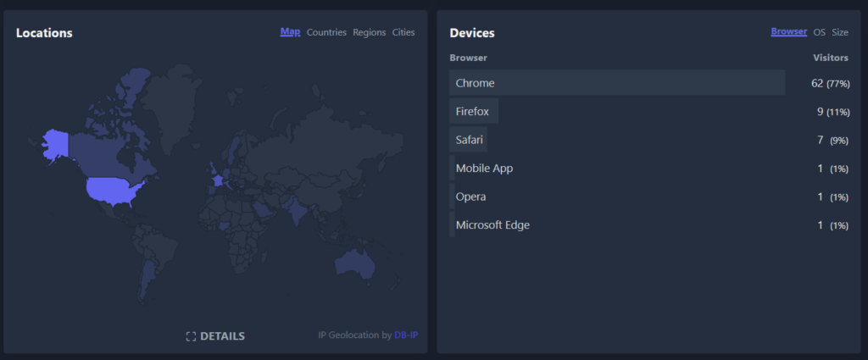Image resolution: width=868 pixels, height=360 pixels.
Task: Open the DB-IP link
Action: (x=406, y=335)
